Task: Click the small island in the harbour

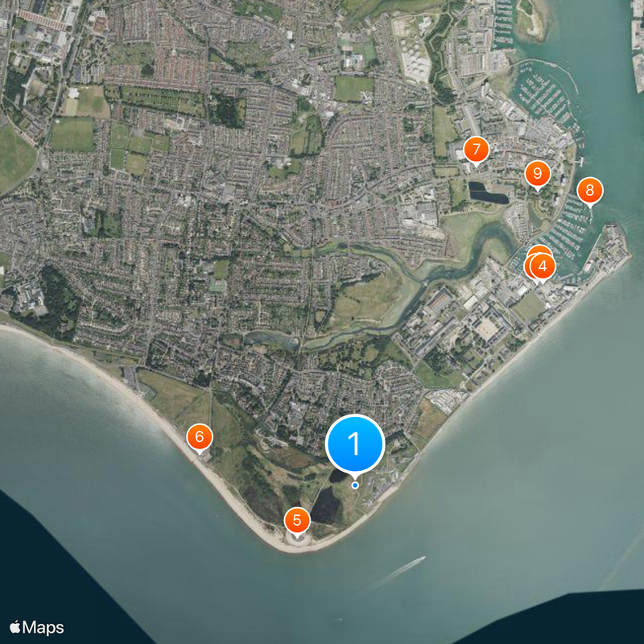Action: (531, 19)
